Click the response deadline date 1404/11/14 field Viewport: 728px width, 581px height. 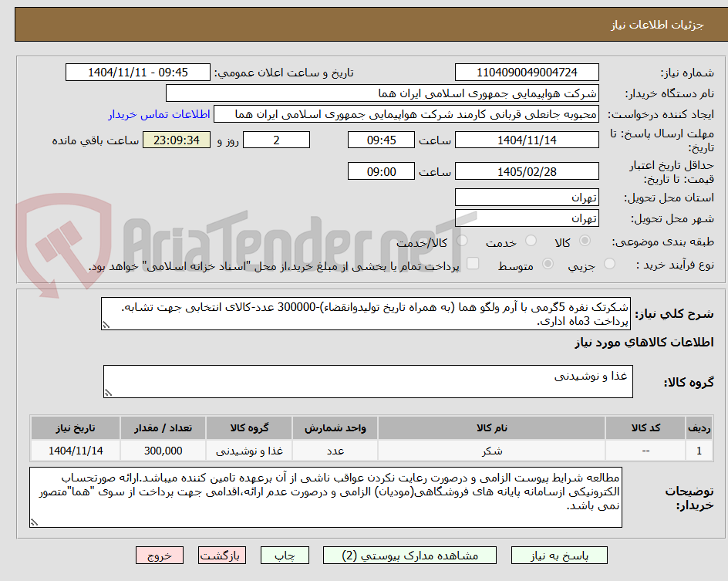(x=527, y=140)
